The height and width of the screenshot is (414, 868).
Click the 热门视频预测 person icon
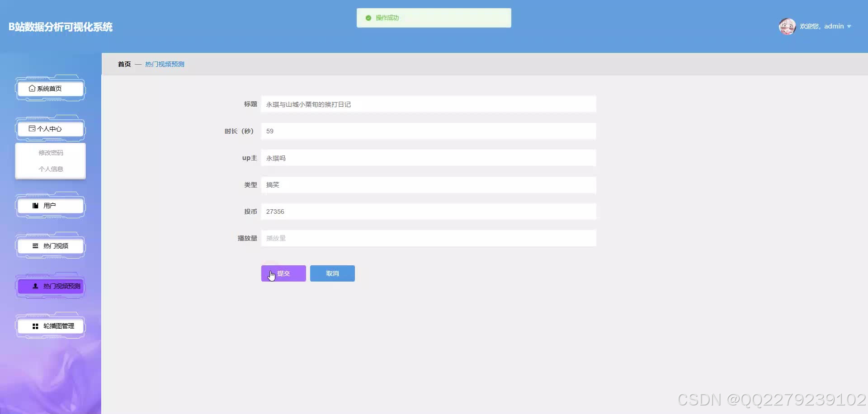click(35, 286)
